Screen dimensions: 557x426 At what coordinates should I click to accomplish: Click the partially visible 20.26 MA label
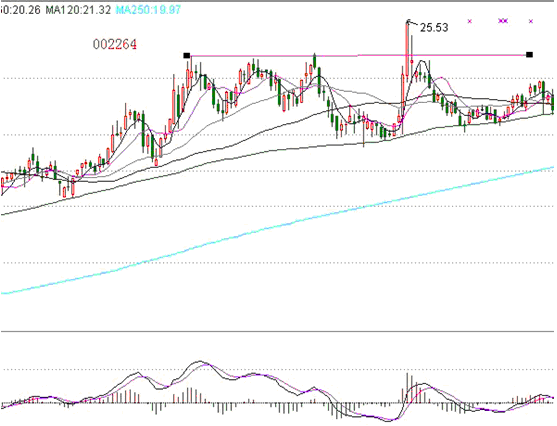click(x=20, y=10)
